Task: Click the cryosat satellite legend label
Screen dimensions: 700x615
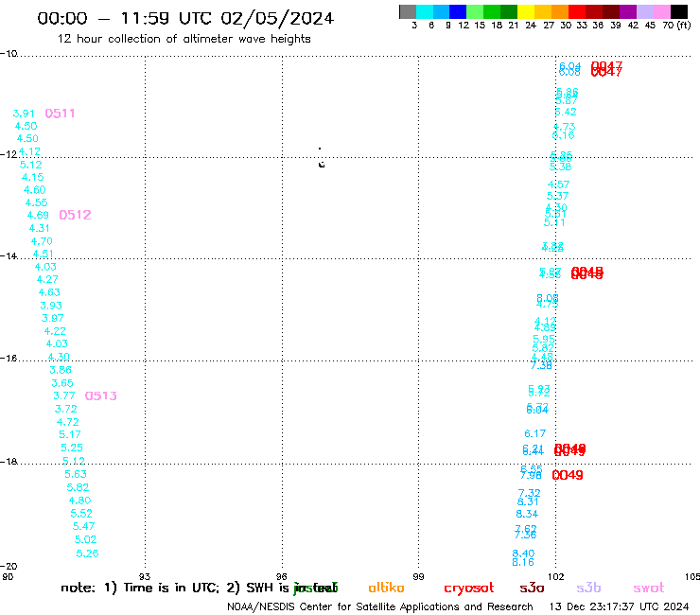Action: click(469, 589)
